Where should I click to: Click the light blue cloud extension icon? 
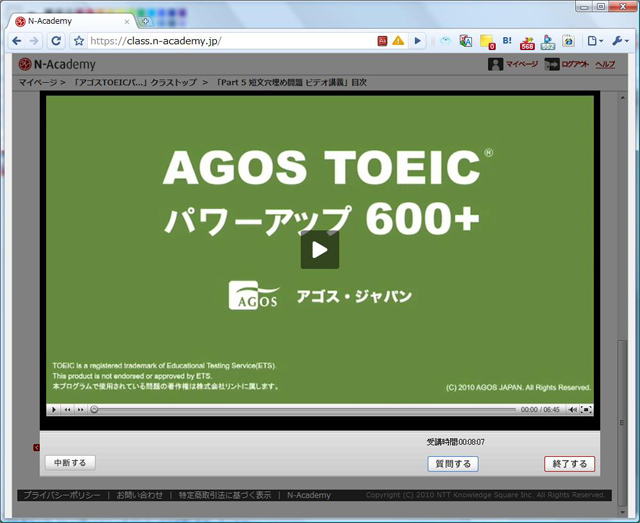(x=445, y=40)
